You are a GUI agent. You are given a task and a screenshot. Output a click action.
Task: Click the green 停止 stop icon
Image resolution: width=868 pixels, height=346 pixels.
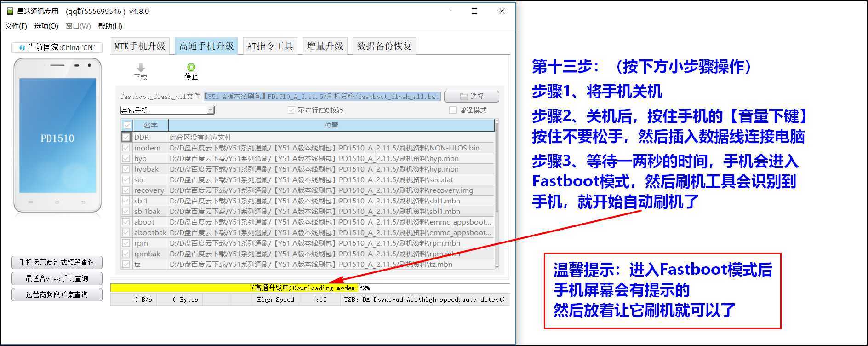tap(191, 67)
